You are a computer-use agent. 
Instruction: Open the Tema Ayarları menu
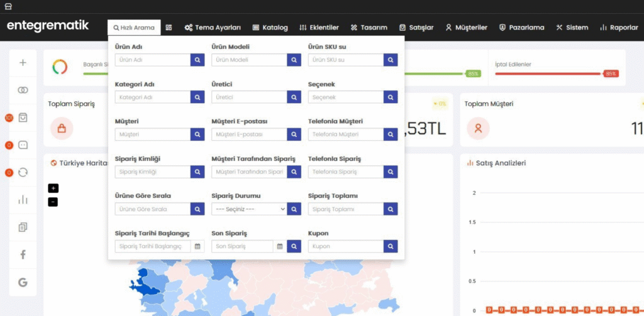coord(213,28)
